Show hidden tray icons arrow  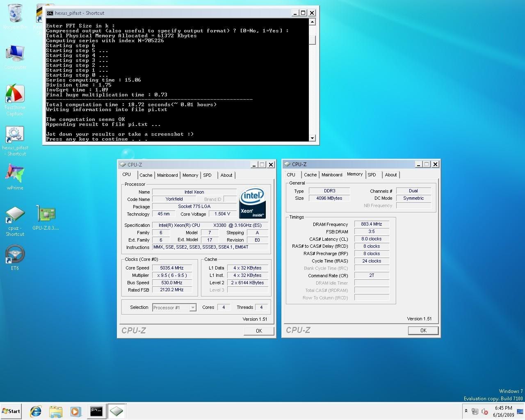466,411
